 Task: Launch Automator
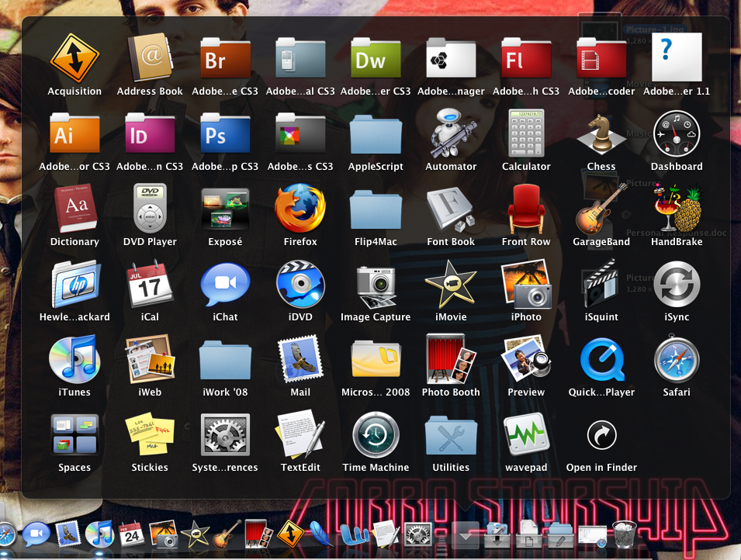pos(451,133)
